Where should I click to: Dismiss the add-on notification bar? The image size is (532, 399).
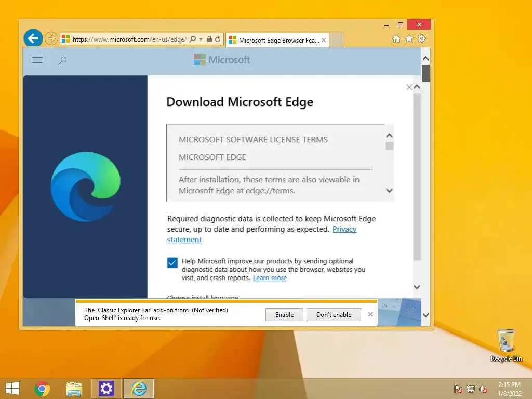pos(370,314)
